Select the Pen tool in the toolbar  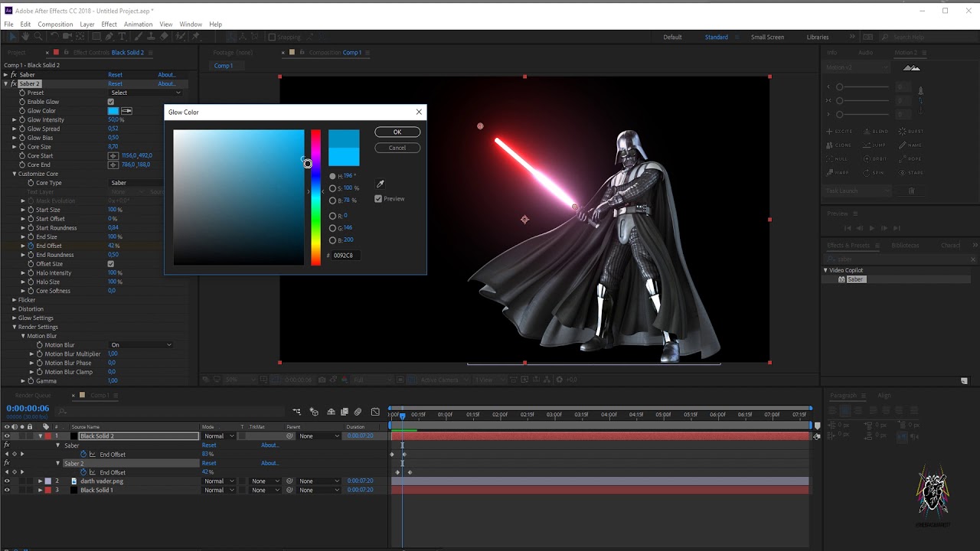(109, 37)
